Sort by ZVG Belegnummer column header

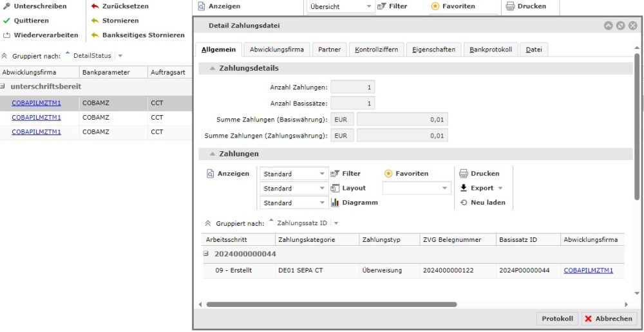click(x=457, y=239)
